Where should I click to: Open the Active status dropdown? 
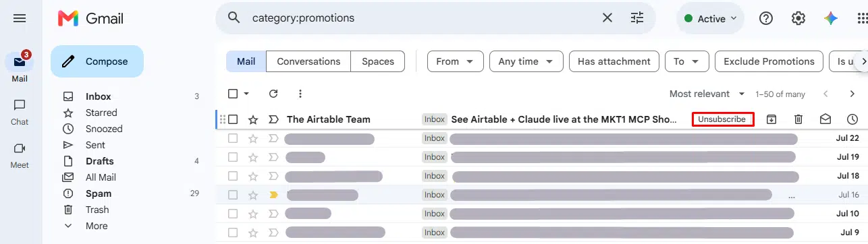coord(711,19)
